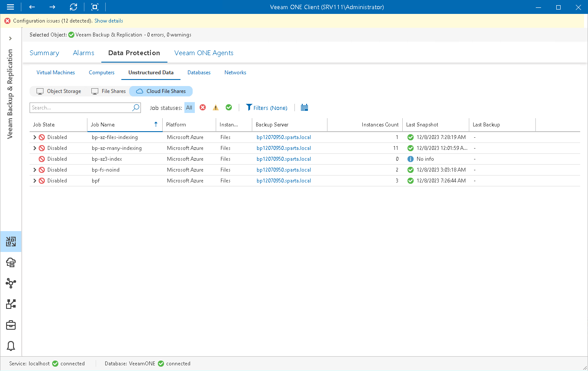Click the No info icon for bp-az3-index
The width and height of the screenshot is (588, 371).
click(410, 159)
